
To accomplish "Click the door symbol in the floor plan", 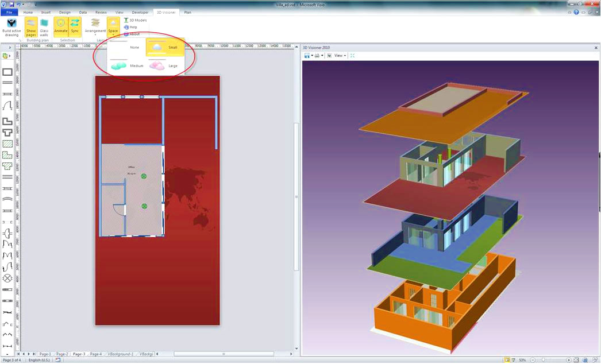I will point(119,210).
